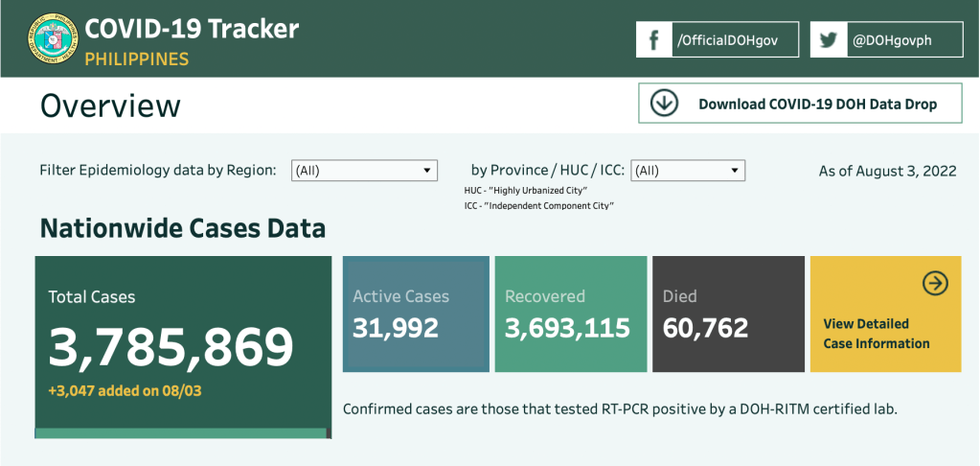Open the Province / HUC / ICC dropdown

(688, 171)
